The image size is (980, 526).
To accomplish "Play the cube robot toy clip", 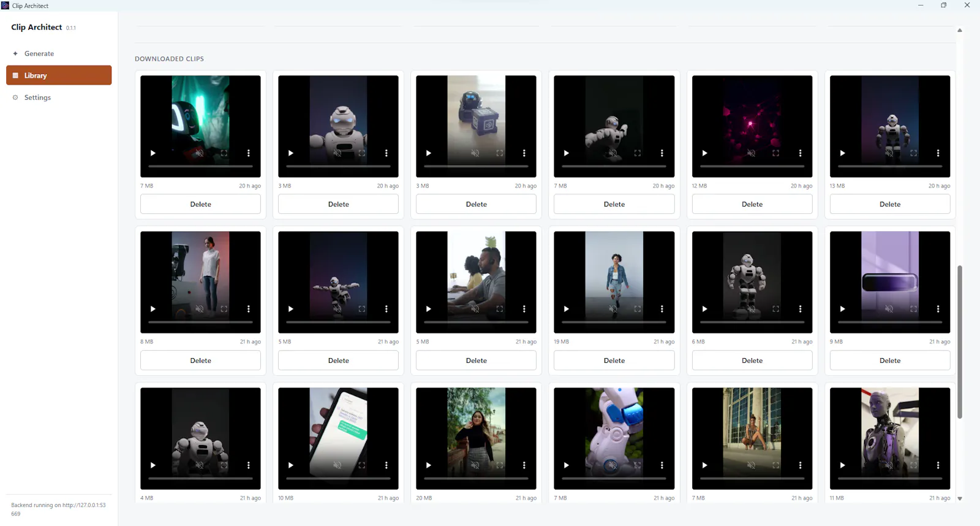I will (429, 153).
